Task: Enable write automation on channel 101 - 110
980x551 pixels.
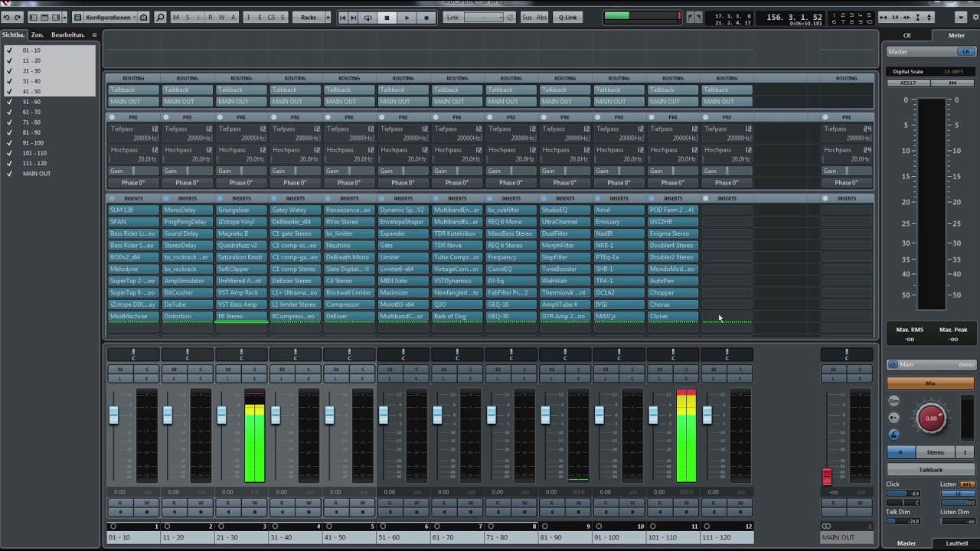Action: (686, 503)
